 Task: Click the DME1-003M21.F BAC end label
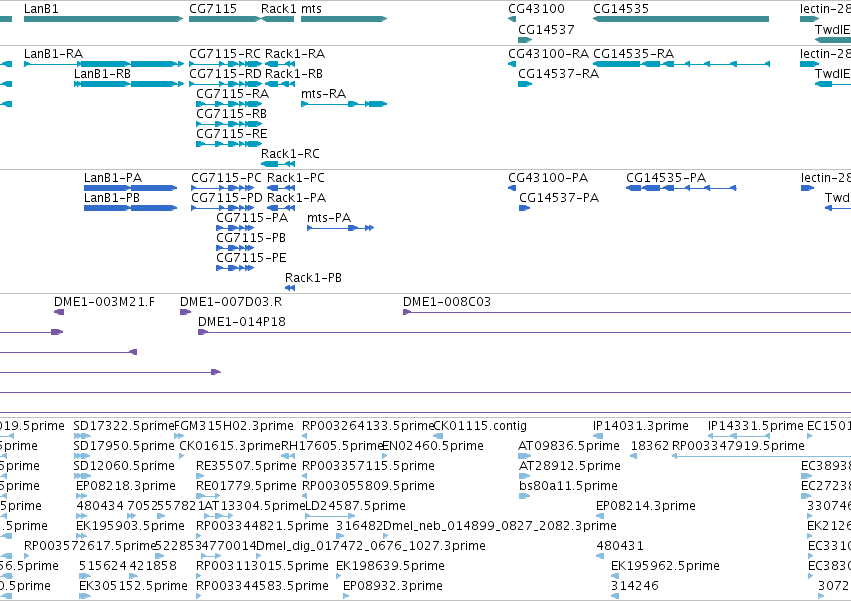coord(104,302)
